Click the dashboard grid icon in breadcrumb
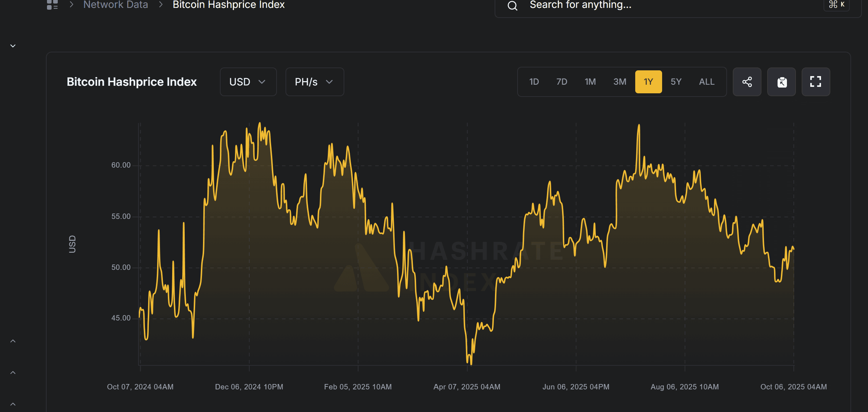Viewport: 868px width, 412px height. click(52, 5)
